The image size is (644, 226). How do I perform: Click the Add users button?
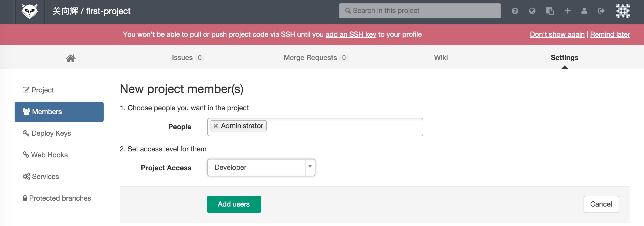[x=234, y=204]
